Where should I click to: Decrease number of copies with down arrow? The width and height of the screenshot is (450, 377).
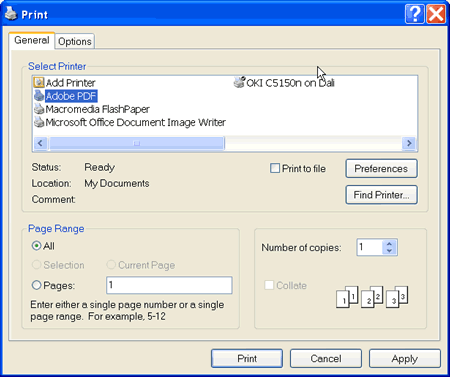coord(389,251)
